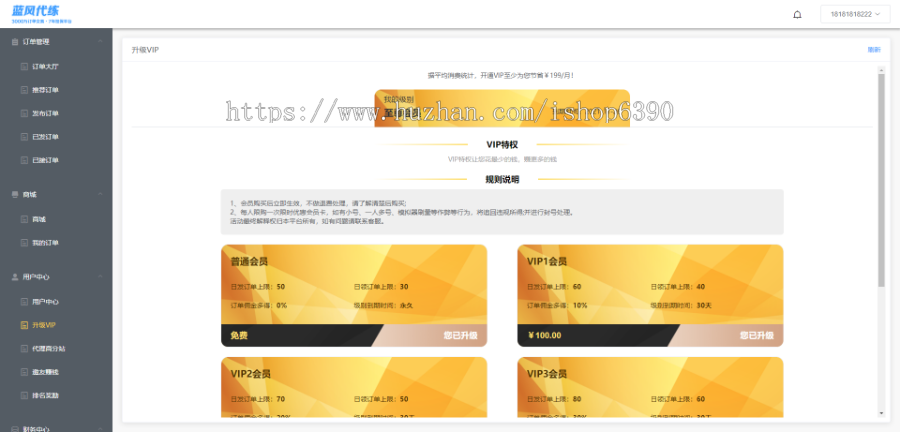Open the notification bell
The height and width of the screenshot is (432, 900).
pos(797,15)
